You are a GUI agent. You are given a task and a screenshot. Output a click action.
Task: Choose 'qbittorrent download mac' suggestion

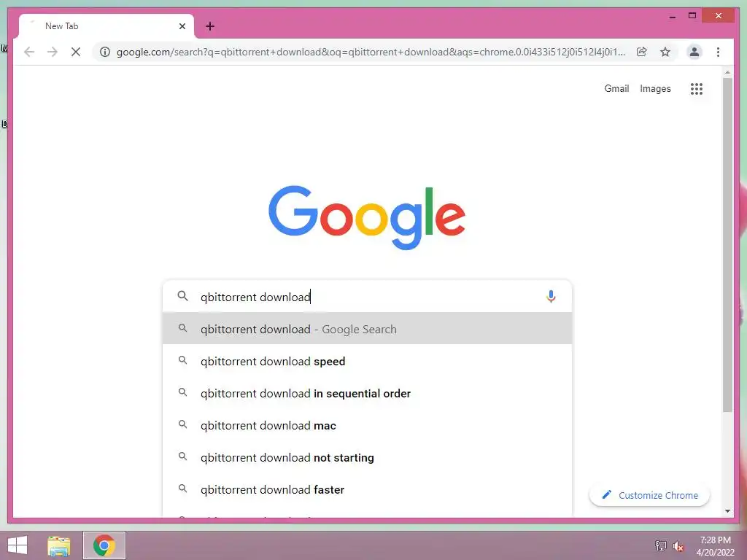[367, 425]
